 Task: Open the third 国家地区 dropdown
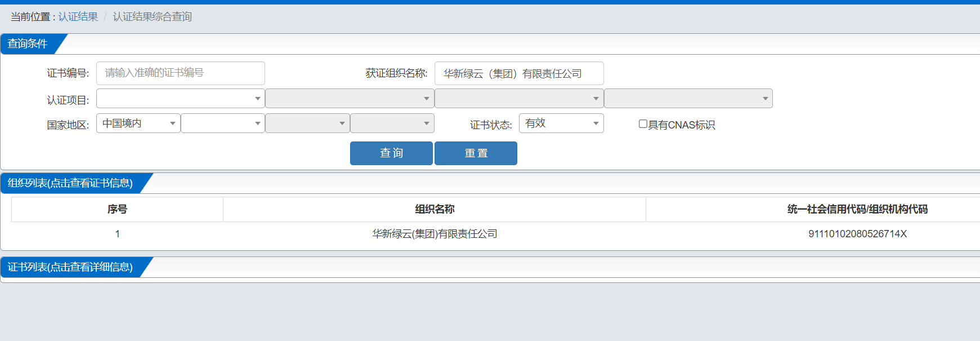[307, 123]
